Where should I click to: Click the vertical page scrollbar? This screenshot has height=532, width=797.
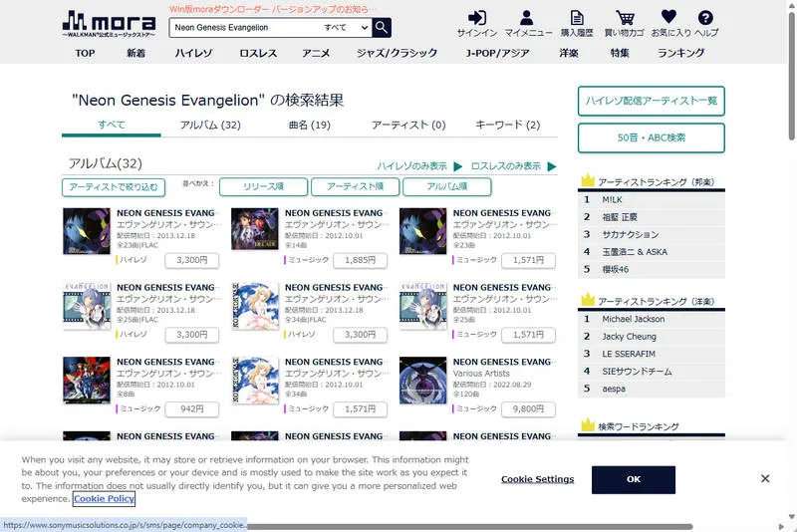791,77
